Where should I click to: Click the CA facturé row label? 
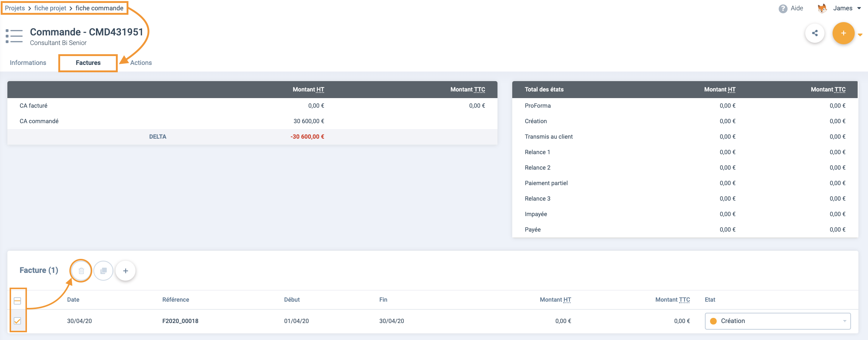[34, 106]
